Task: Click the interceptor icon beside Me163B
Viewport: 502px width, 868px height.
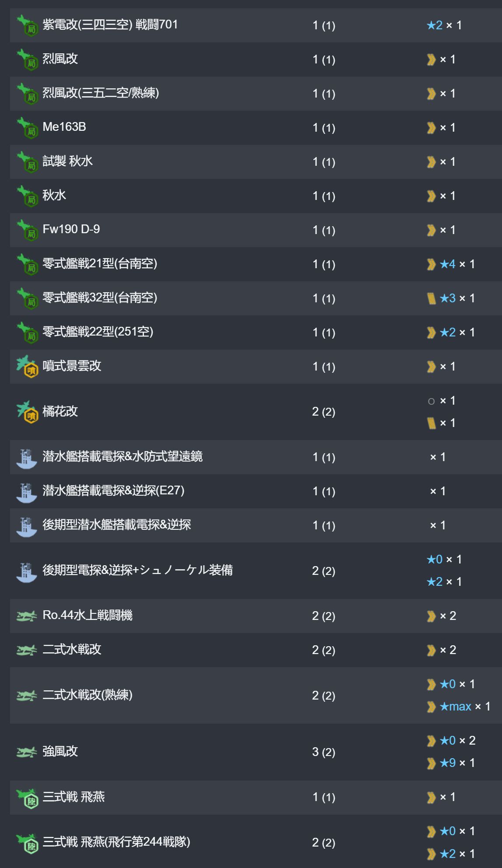Action: point(27,127)
